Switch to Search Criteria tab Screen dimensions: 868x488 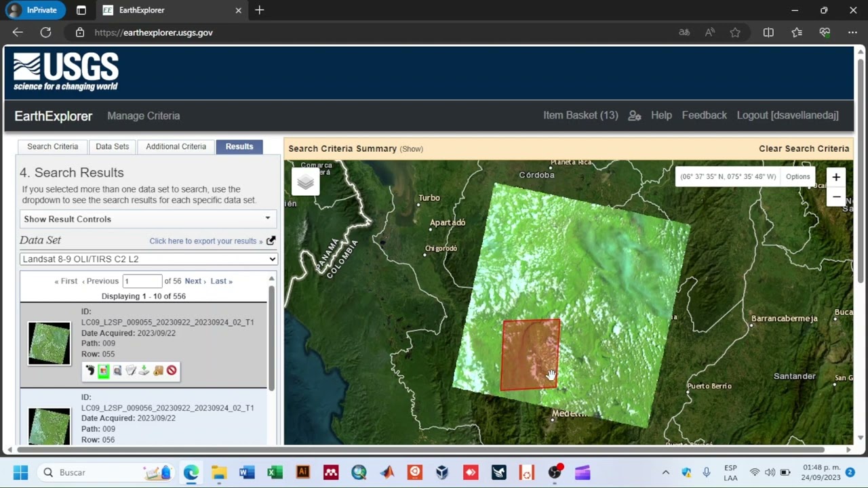click(52, 146)
